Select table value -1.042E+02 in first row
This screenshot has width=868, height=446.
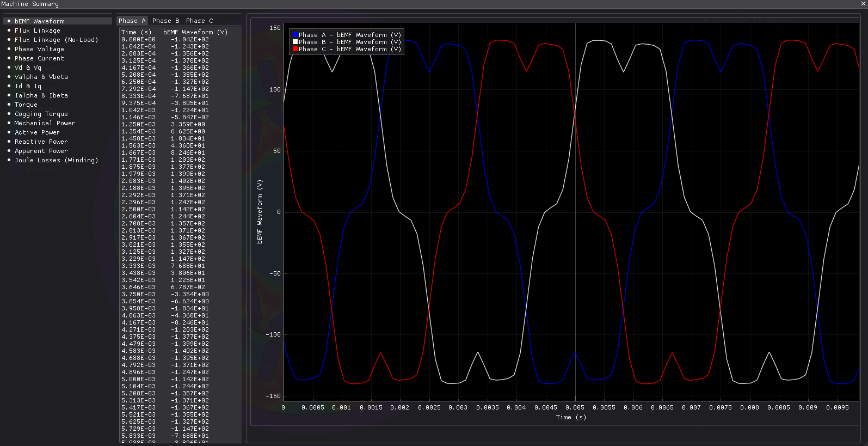coord(189,39)
